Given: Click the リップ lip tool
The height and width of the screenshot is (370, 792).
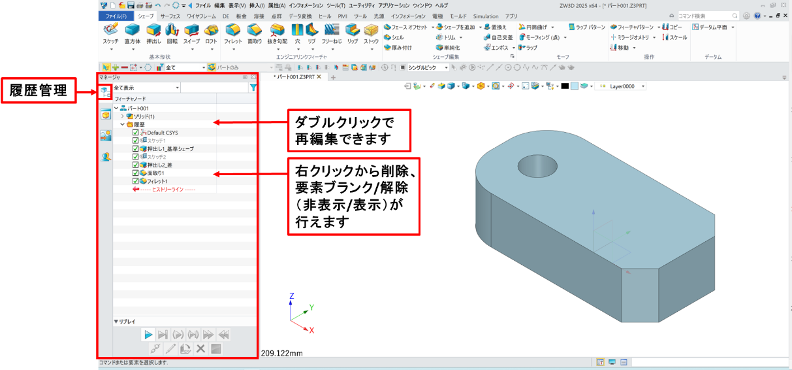Looking at the screenshot, I should pos(352,34).
